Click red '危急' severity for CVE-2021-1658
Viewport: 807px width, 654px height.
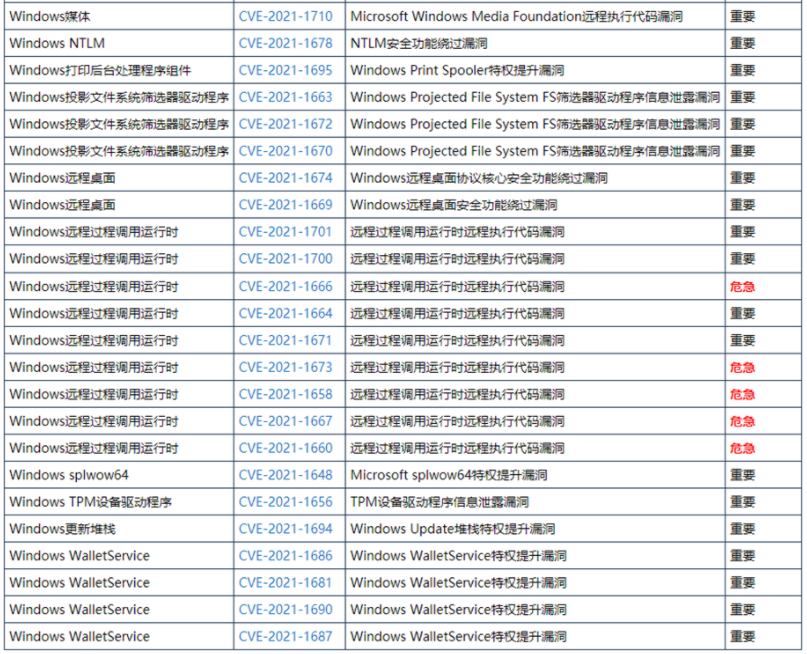742,394
